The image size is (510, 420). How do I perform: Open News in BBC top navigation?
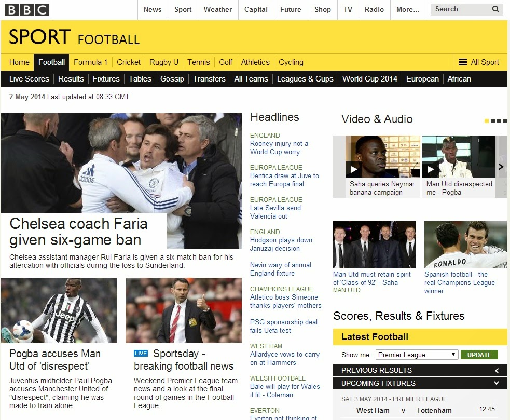coord(153,10)
